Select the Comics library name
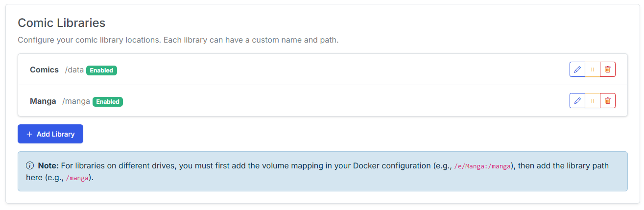The width and height of the screenshot is (644, 210). click(44, 70)
